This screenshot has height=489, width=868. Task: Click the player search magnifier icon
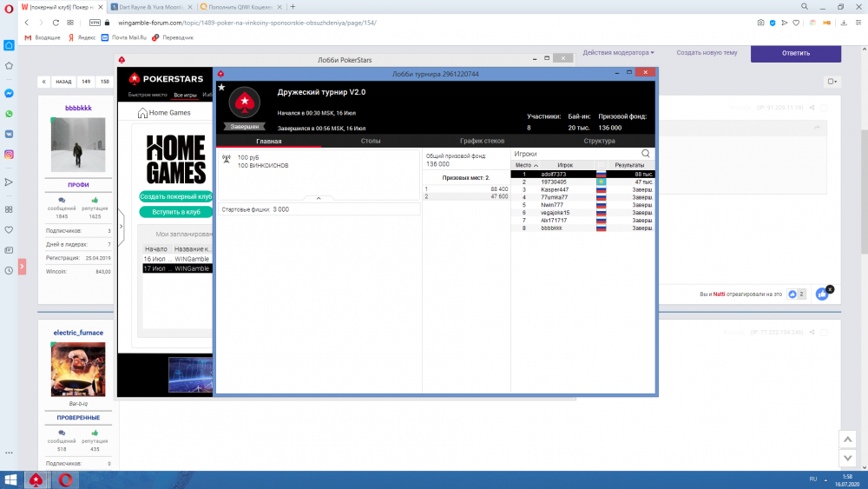point(645,153)
